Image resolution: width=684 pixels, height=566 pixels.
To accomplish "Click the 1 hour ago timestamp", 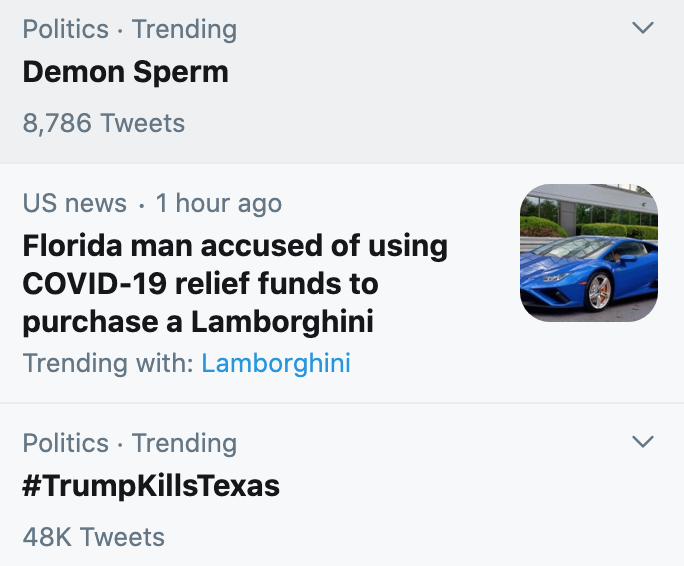I will coord(219,203).
